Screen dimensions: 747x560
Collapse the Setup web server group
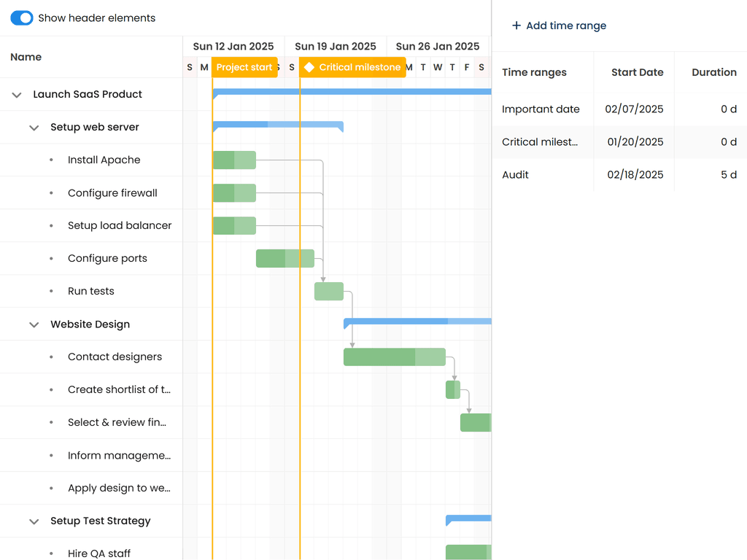tap(34, 128)
